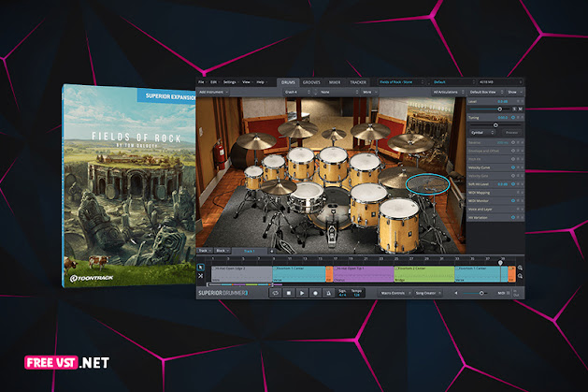Start playback with the play button
Screen dimensions: 588x392
coord(302,293)
